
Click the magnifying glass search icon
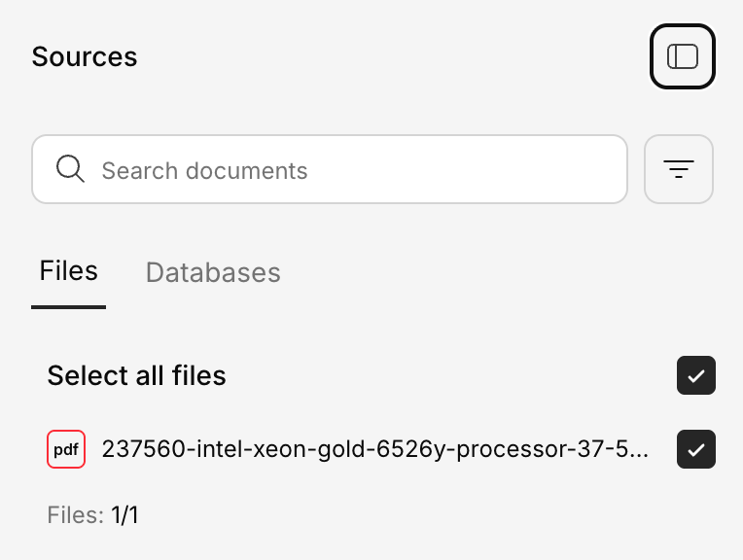point(70,169)
